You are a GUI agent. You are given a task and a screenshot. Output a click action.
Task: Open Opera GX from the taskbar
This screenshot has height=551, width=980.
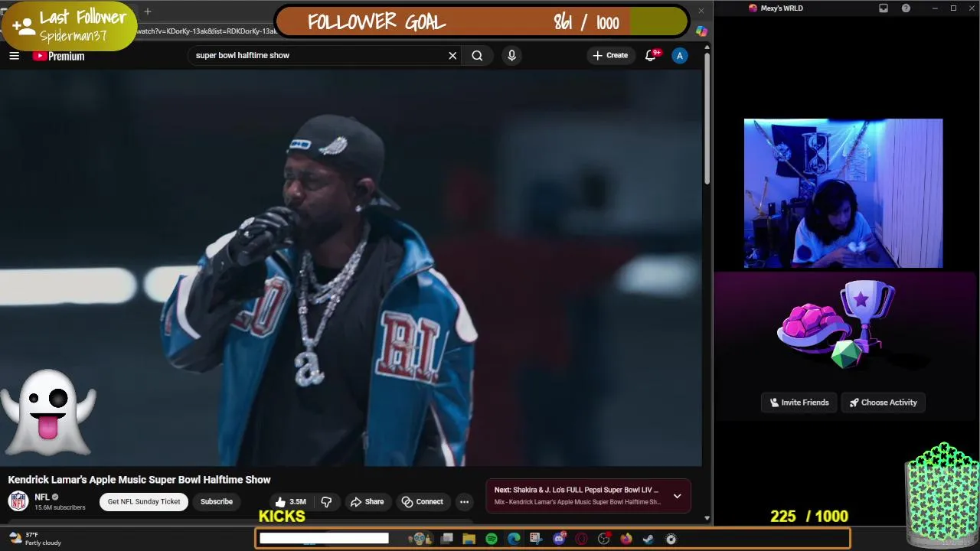581,539
